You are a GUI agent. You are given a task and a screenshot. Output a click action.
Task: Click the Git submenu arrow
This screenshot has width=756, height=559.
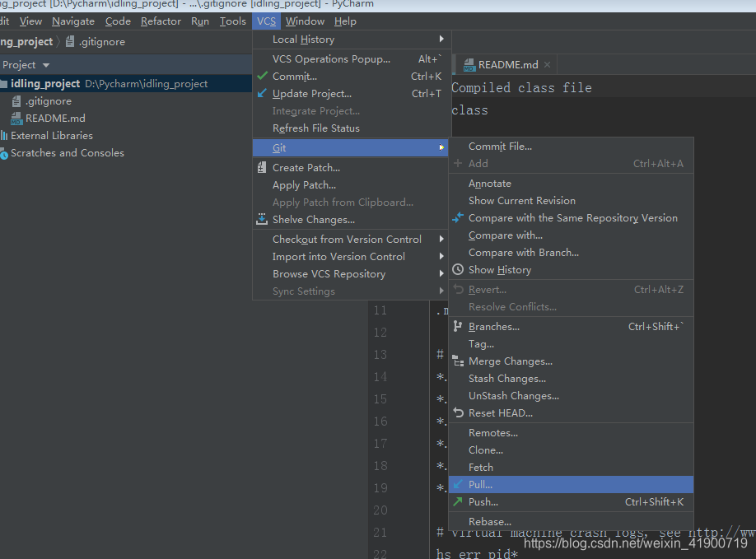point(441,147)
